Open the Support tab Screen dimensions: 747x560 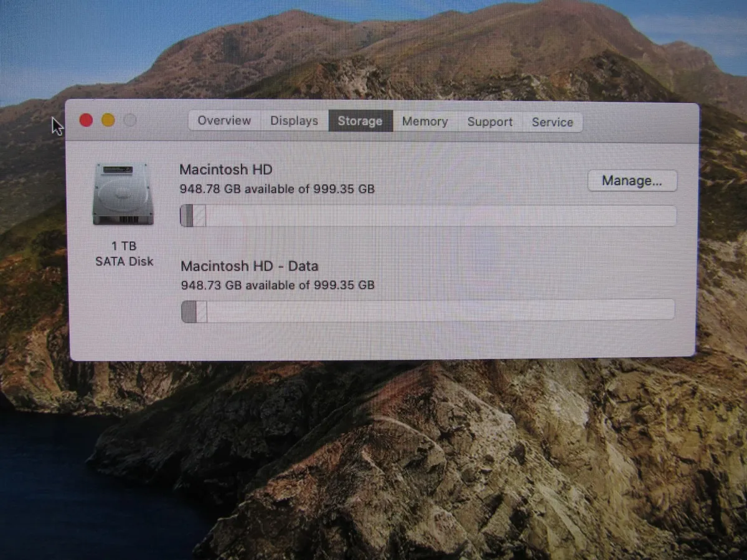490,122
